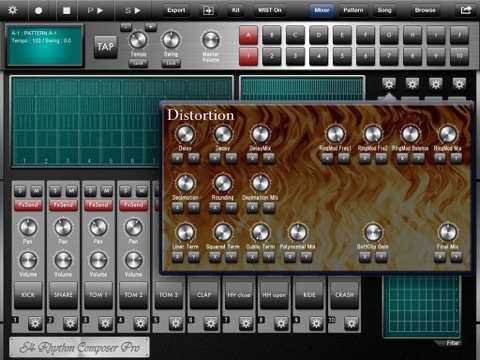This screenshot has height=360, width=480.
Task: Trigger the HH open pad
Action: [x=274, y=295]
